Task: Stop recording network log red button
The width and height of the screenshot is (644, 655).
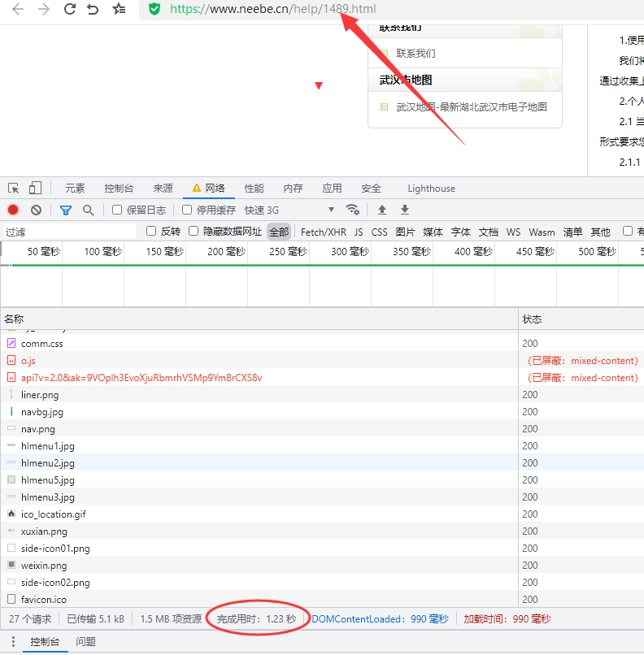Action: point(13,210)
